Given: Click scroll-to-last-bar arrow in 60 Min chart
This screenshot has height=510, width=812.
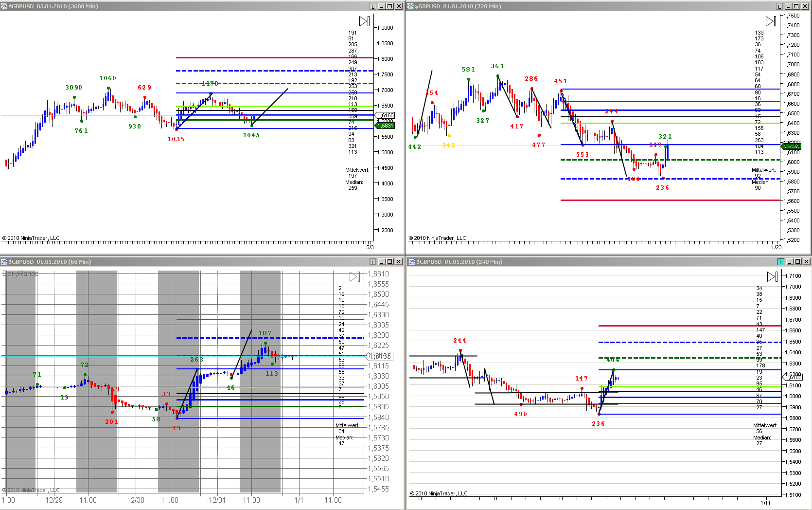Looking at the screenshot, I should (354, 276).
